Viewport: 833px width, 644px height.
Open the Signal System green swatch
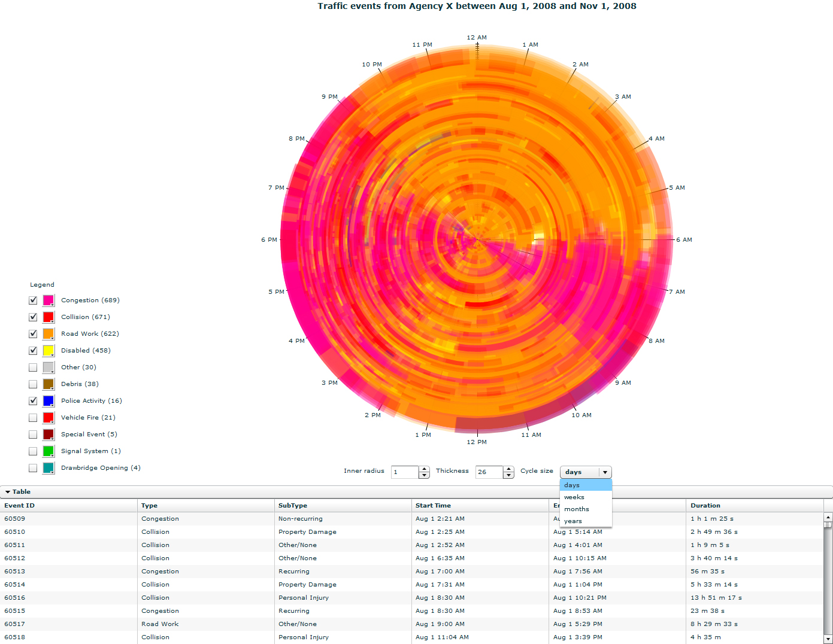49,451
